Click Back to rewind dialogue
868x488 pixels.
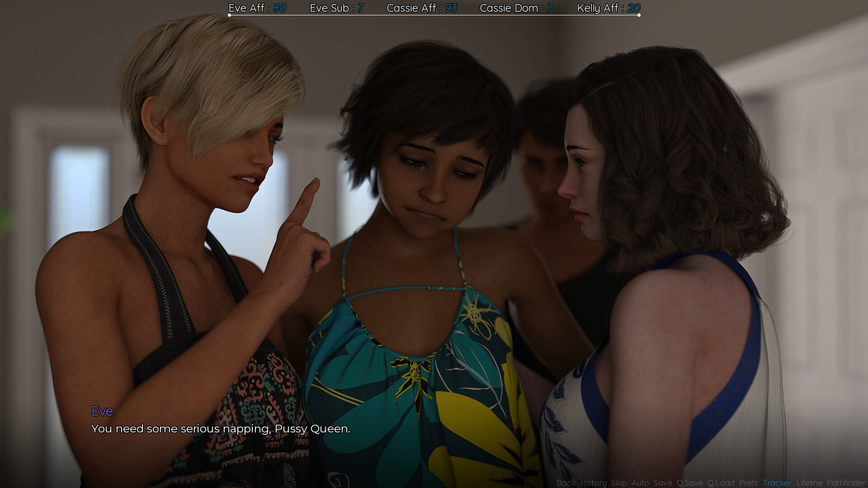pos(566,483)
